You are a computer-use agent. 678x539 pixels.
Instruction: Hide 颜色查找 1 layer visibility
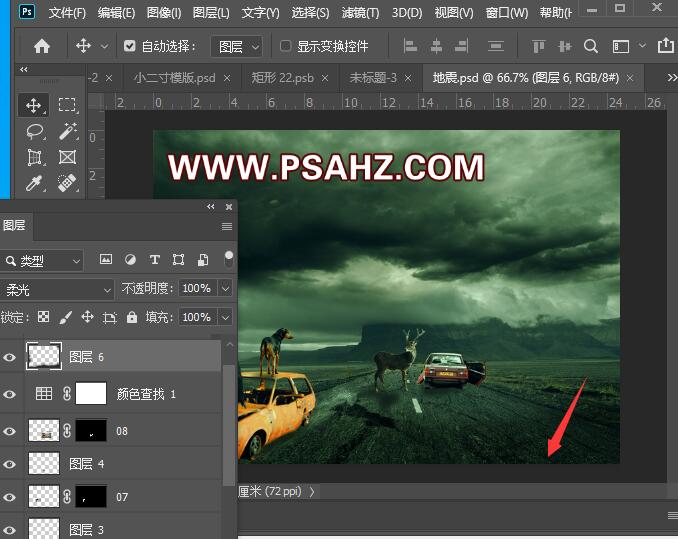pos(10,395)
